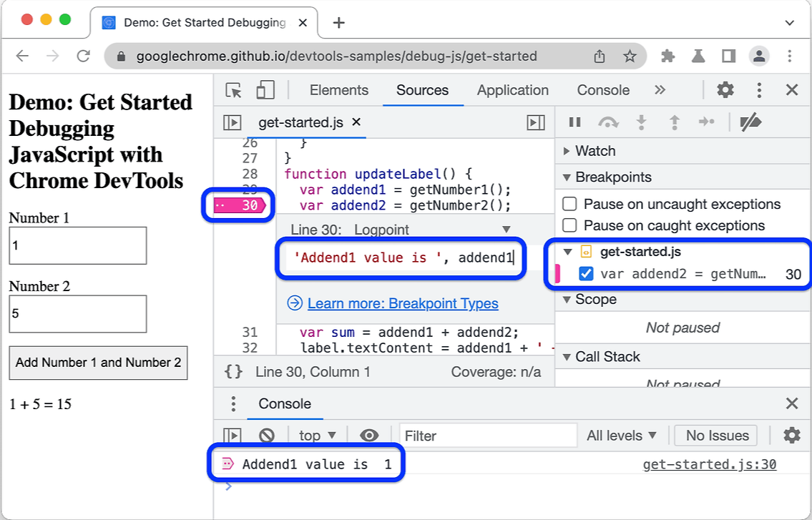Open the get-started.js:30 source link
The height and width of the screenshot is (520, 812).
tap(710, 464)
